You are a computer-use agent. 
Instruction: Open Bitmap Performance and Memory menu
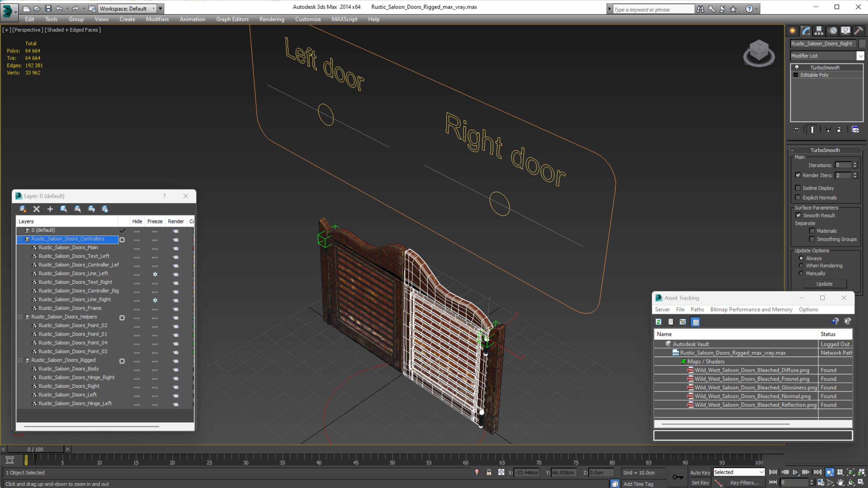point(751,310)
